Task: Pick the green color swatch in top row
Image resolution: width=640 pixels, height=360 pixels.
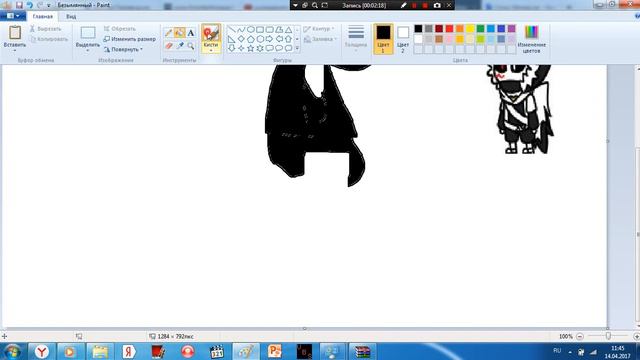Action: (x=480, y=29)
